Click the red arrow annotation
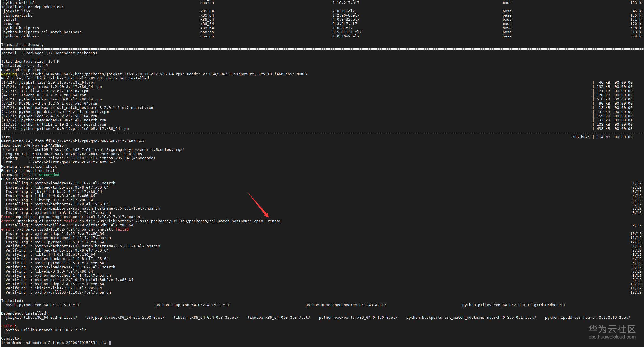This screenshot has width=644, height=347. coord(258,205)
